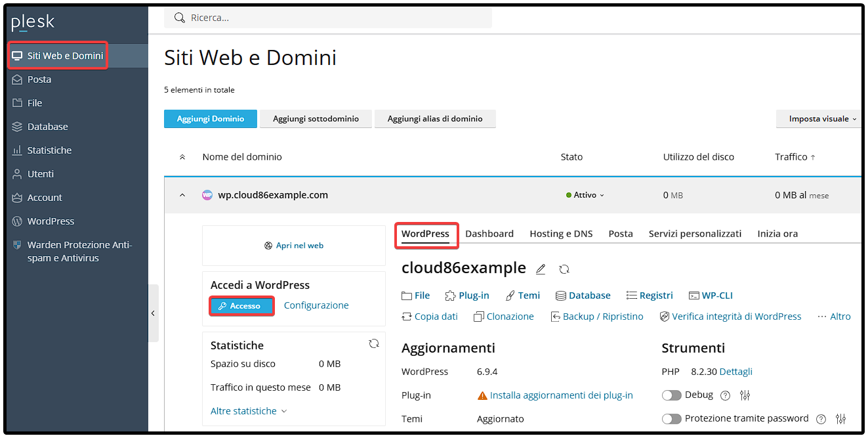Sort by Stato column header
This screenshot has height=438, width=868.
click(x=571, y=157)
